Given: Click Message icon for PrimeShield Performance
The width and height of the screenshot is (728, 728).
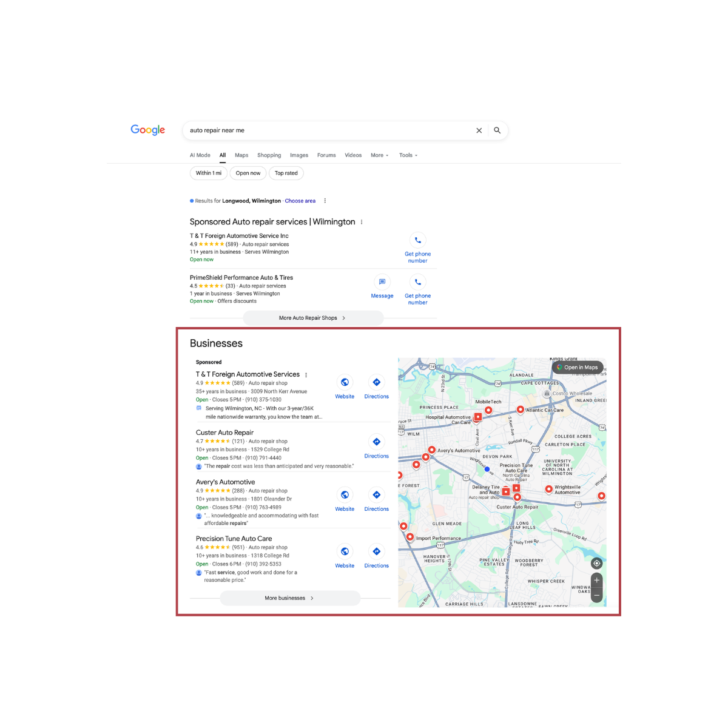Looking at the screenshot, I should pos(382,282).
